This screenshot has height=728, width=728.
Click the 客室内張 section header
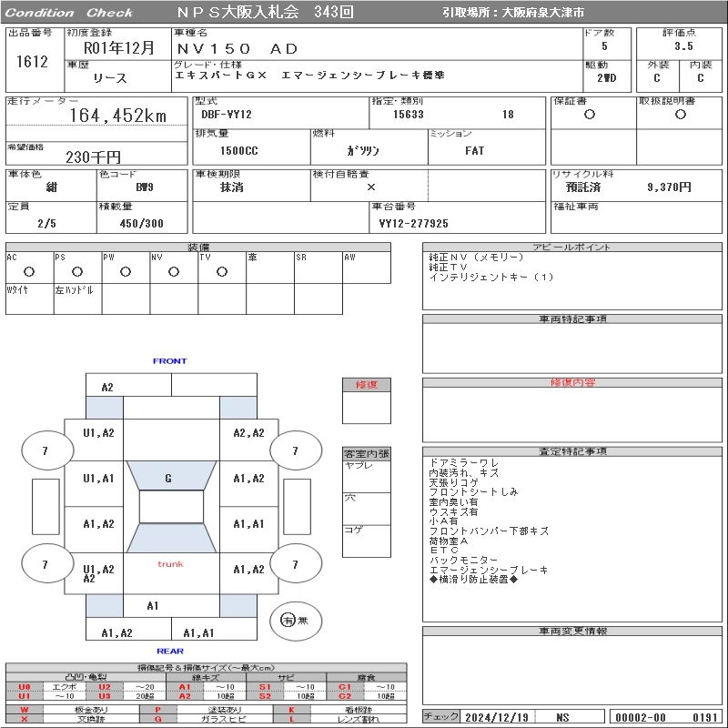click(367, 453)
